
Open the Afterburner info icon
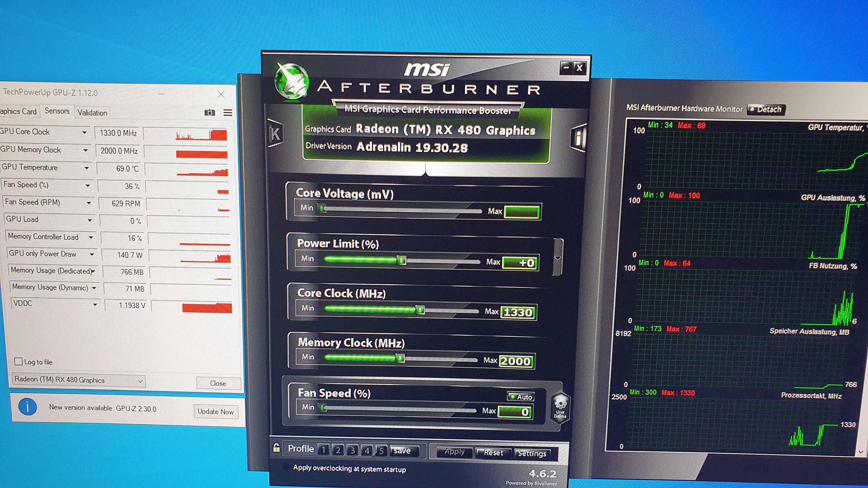pyautogui.click(x=578, y=138)
